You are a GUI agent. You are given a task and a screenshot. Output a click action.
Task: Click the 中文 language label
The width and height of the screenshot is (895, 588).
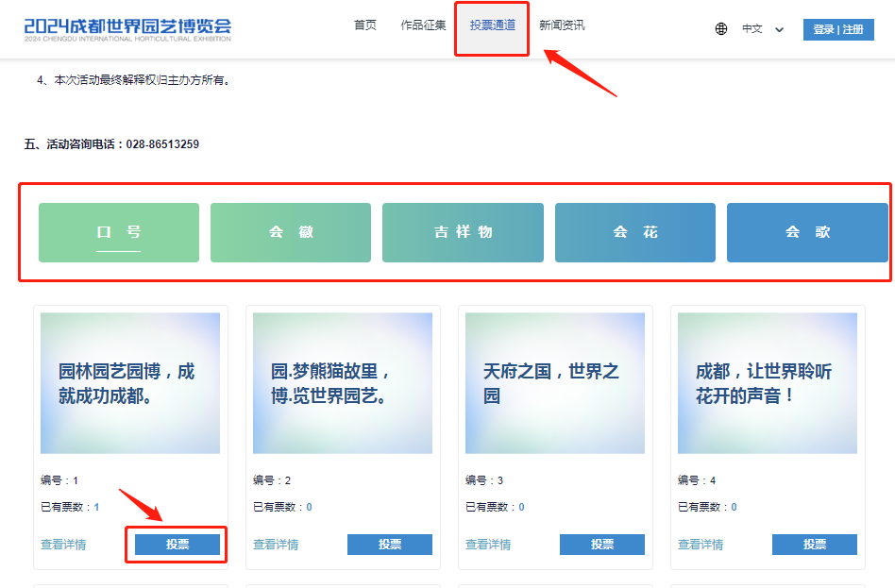tap(752, 29)
